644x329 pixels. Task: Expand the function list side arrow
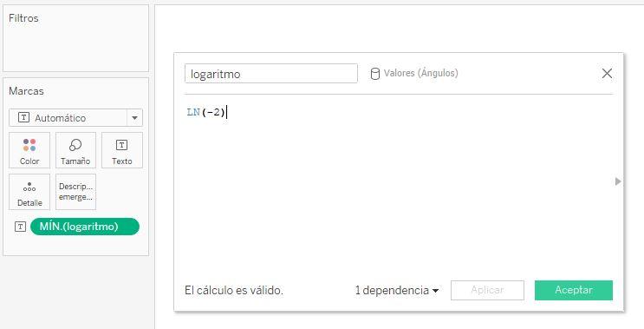tap(618, 181)
